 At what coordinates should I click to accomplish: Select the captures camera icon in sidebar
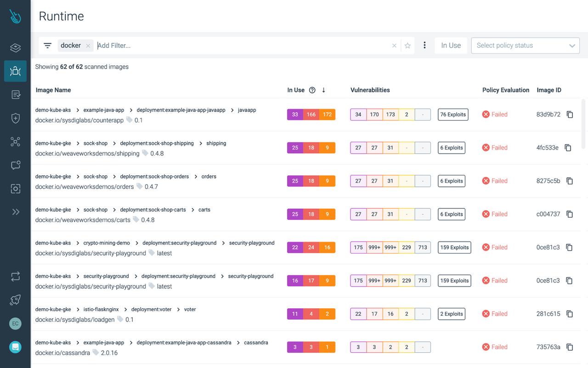[x=15, y=188]
